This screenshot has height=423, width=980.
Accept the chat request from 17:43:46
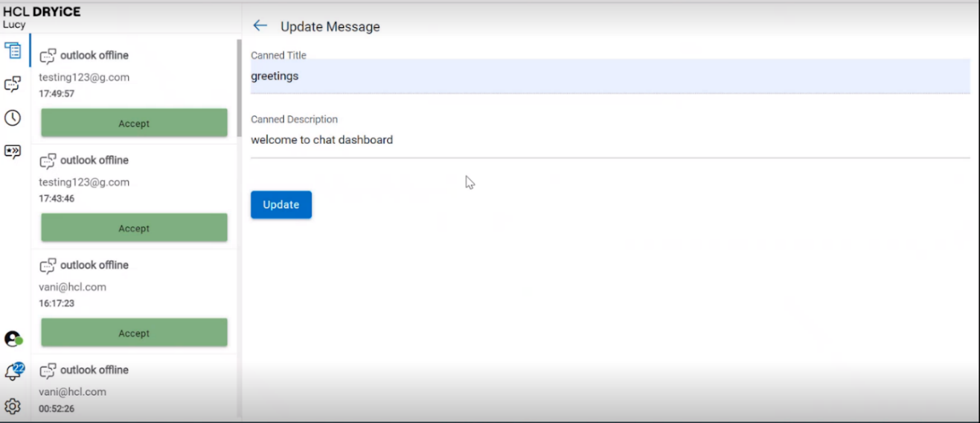pyautogui.click(x=134, y=228)
